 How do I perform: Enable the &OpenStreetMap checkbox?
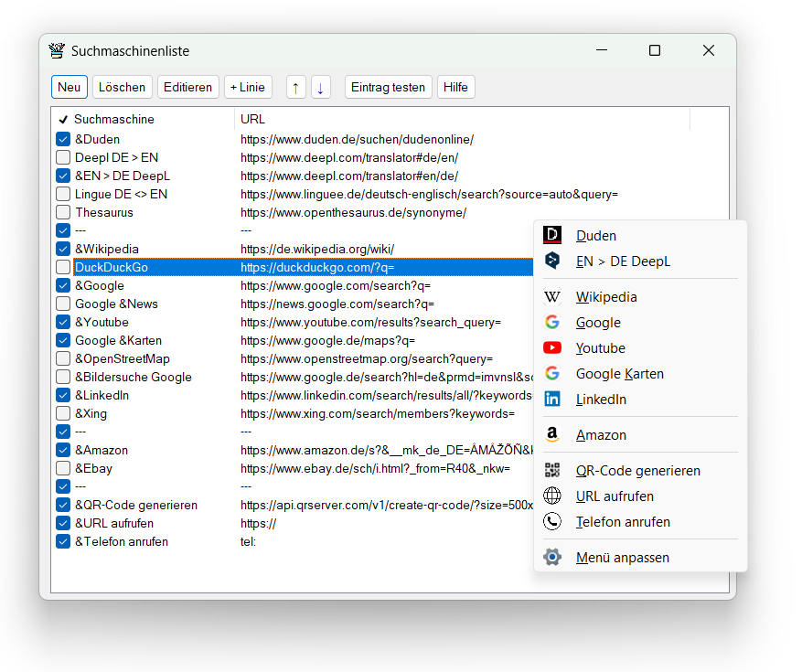click(63, 358)
